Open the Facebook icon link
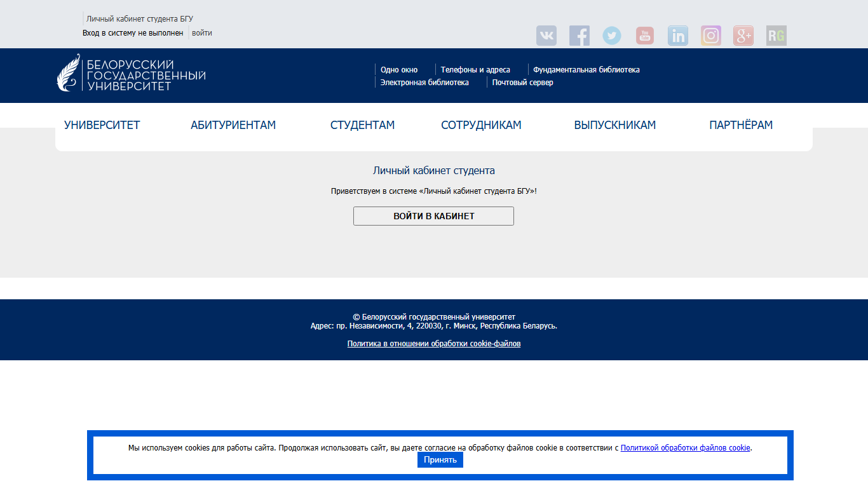This screenshot has width=868, height=488. (x=580, y=36)
